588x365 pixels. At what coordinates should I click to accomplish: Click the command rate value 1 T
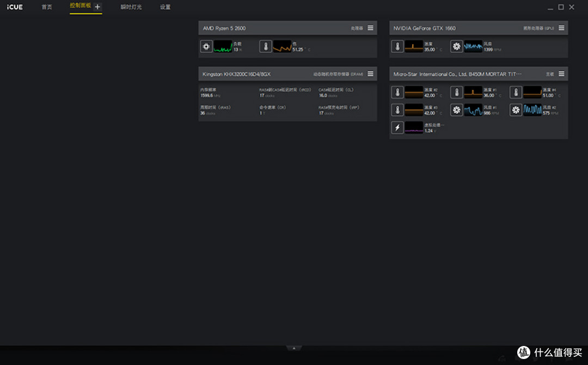[x=262, y=113]
